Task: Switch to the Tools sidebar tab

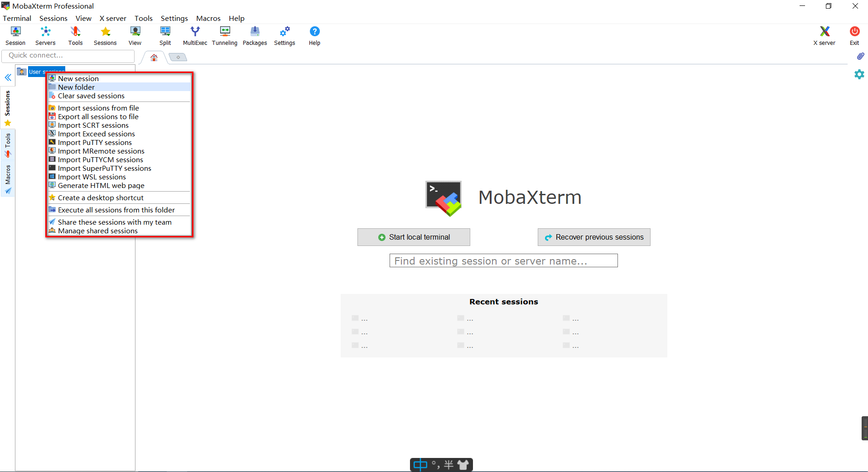Action: [7, 143]
